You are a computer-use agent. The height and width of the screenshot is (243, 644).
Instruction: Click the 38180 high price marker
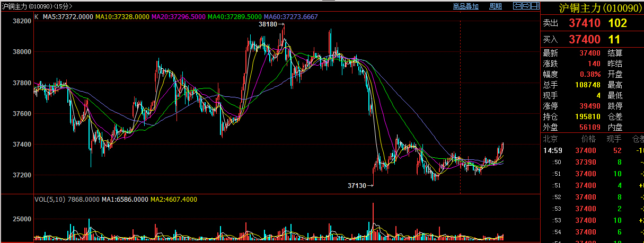pyautogui.click(x=269, y=24)
